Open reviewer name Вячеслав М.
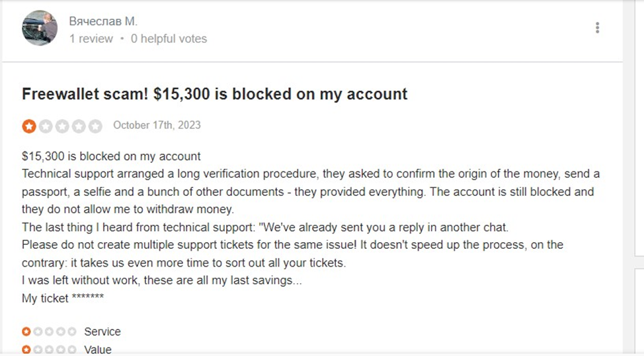644x356 pixels. pyautogui.click(x=103, y=22)
